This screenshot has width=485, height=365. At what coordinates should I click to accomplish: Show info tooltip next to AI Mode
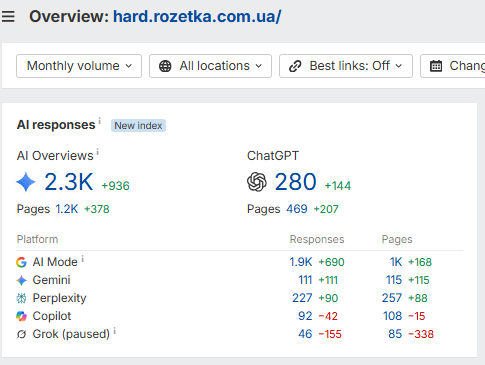click(83, 259)
